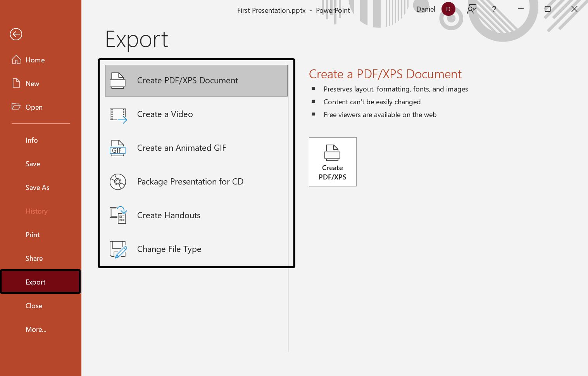Click the Change File Type pencil icon
588x376 pixels.
(x=118, y=249)
